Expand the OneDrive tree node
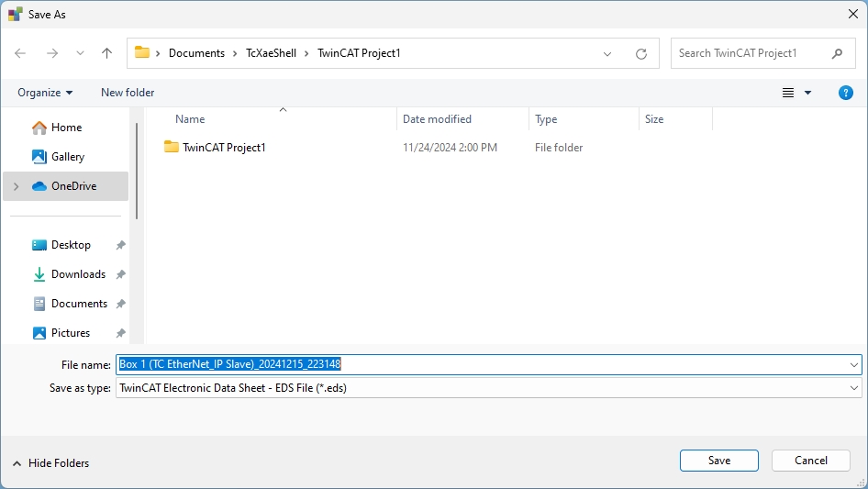 tap(16, 186)
